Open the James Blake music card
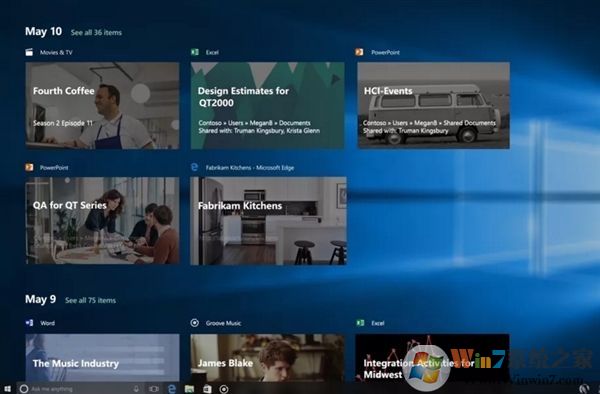Image resolution: width=600 pixels, height=394 pixels. (267, 358)
